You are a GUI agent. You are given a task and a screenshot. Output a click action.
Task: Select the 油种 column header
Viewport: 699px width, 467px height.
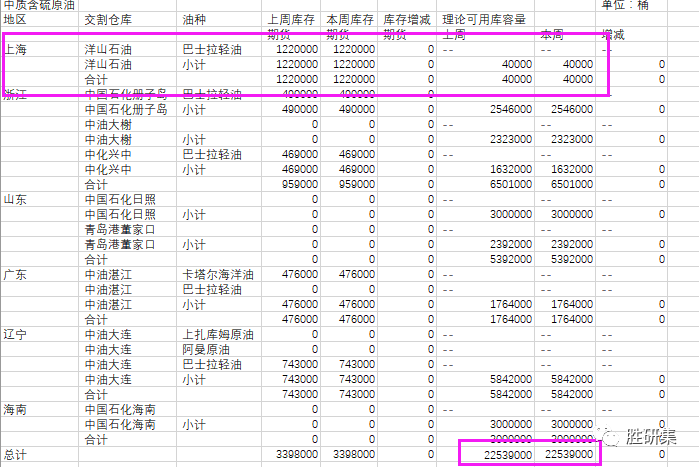pyautogui.click(x=194, y=20)
